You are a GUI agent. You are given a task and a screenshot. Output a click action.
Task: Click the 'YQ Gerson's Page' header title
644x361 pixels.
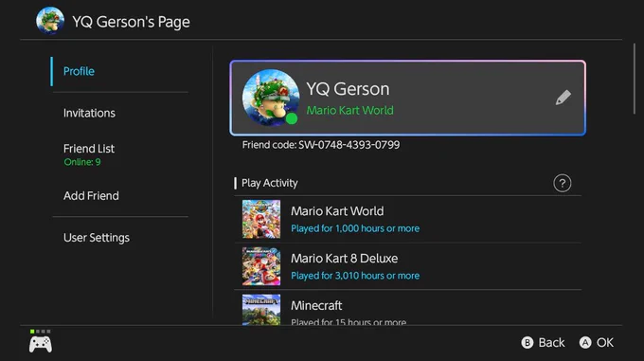point(131,22)
